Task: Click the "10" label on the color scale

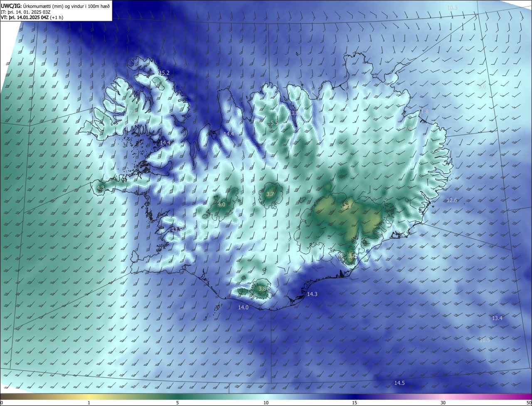Action: (x=266, y=403)
